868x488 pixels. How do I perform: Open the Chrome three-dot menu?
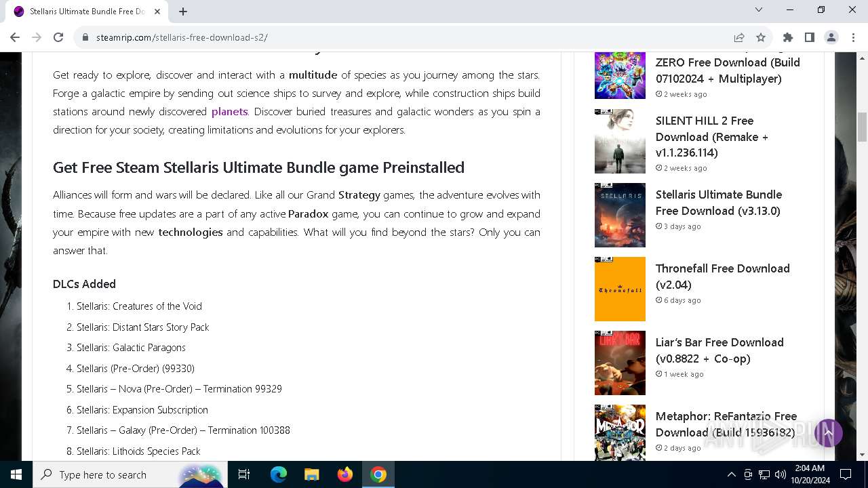853,37
